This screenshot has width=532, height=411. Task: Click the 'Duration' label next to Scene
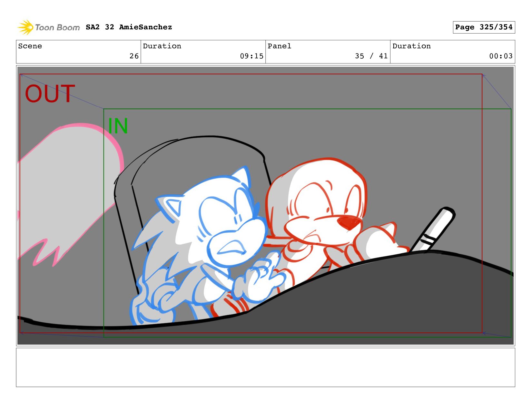point(162,46)
